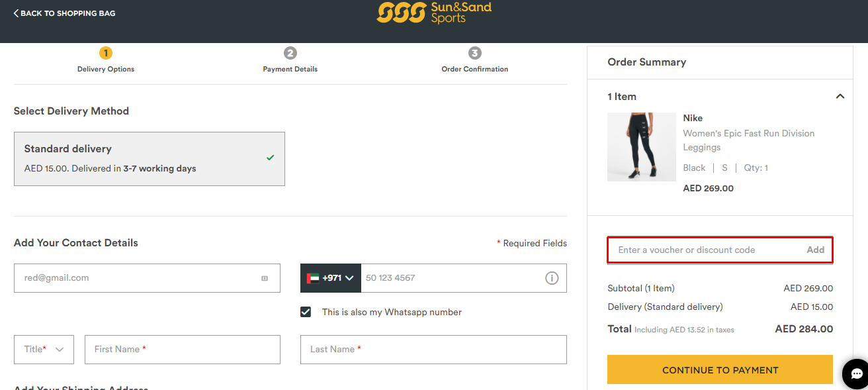The height and width of the screenshot is (390, 868).
Task: Click step 3 Order Confirmation circle
Action: tap(475, 53)
